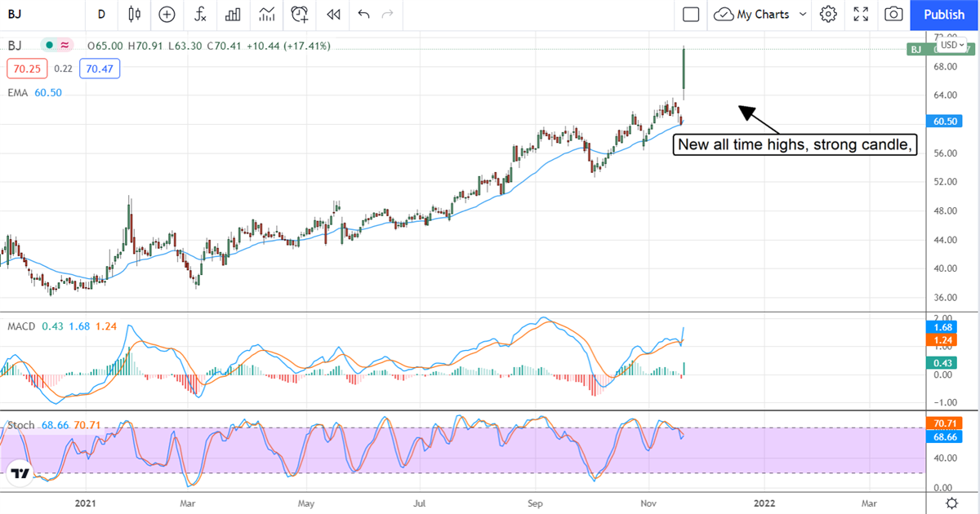Open the bar chart financials icon
The image size is (980, 514).
tap(233, 14)
